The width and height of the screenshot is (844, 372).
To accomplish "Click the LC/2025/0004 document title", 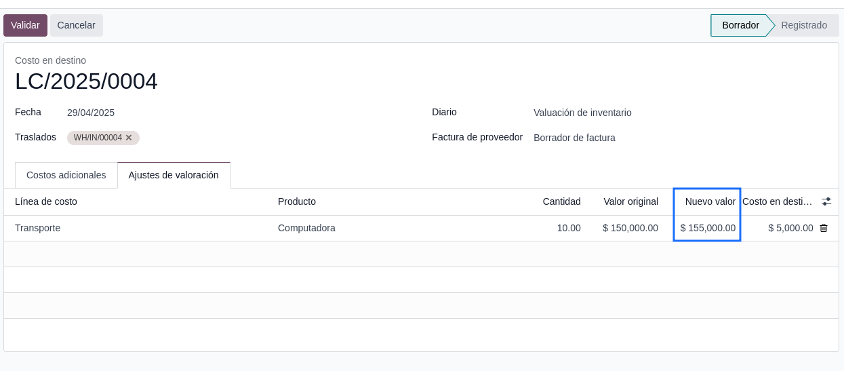I will click(86, 82).
